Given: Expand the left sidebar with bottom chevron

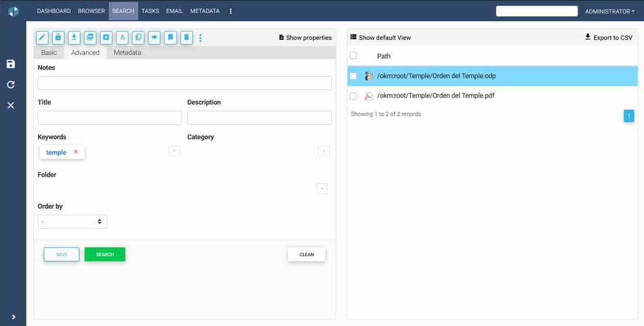Looking at the screenshot, I should pos(13,317).
